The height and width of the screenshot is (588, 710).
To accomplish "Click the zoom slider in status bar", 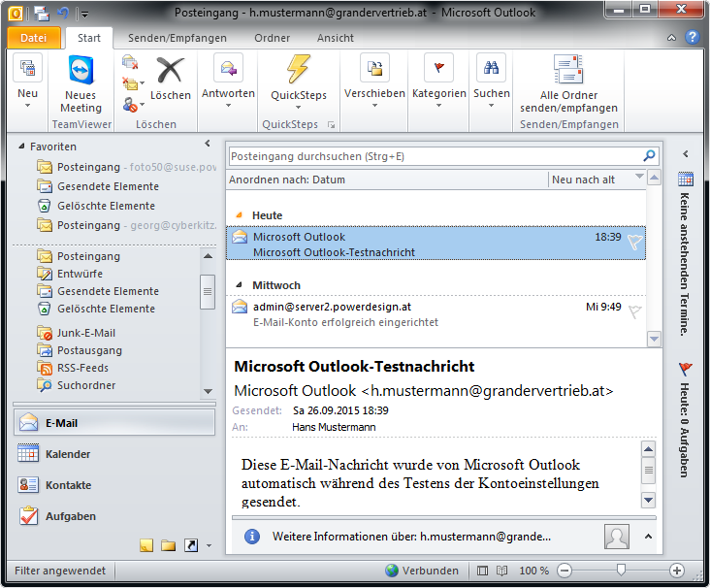I will tap(621, 571).
